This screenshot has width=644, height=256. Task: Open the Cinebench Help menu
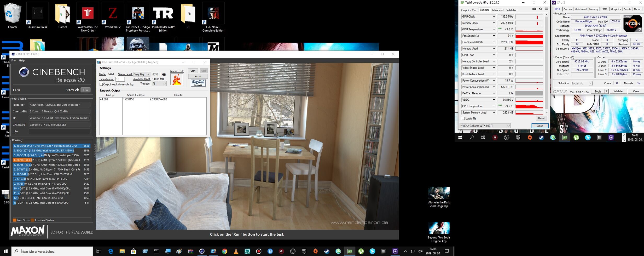tap(22, 60)
